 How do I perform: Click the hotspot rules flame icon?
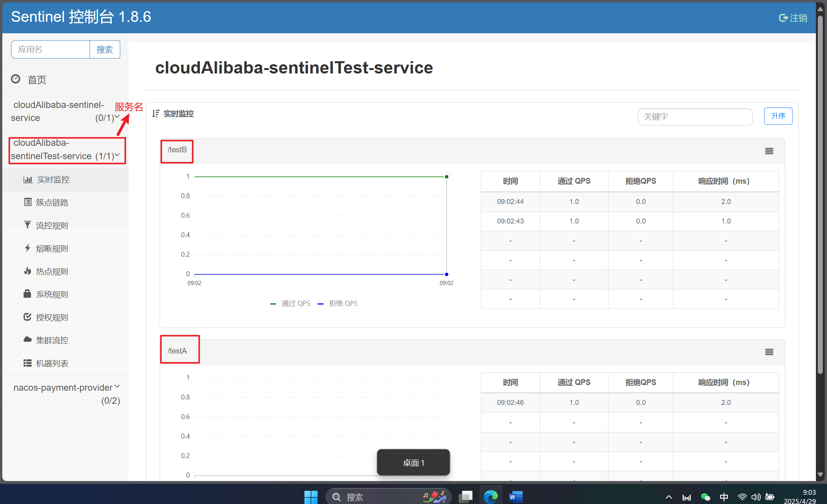28,271
